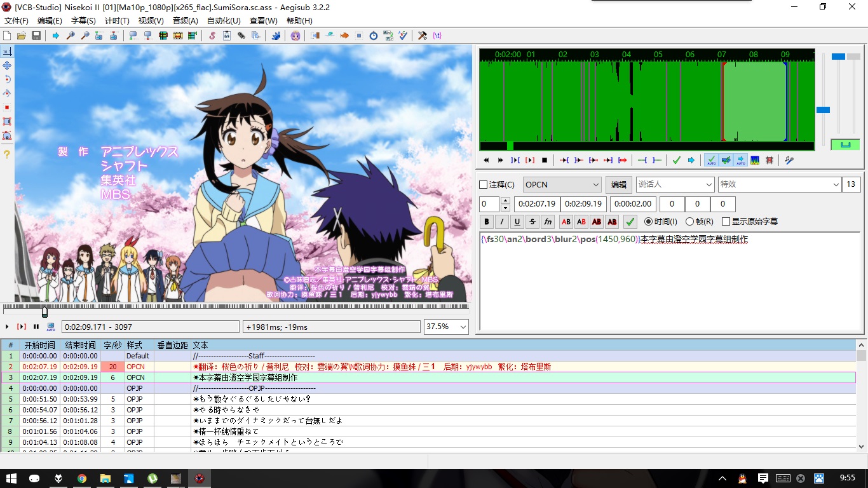Pause the video playback
This screenshot has width=868, height=488.
[36, 327]
